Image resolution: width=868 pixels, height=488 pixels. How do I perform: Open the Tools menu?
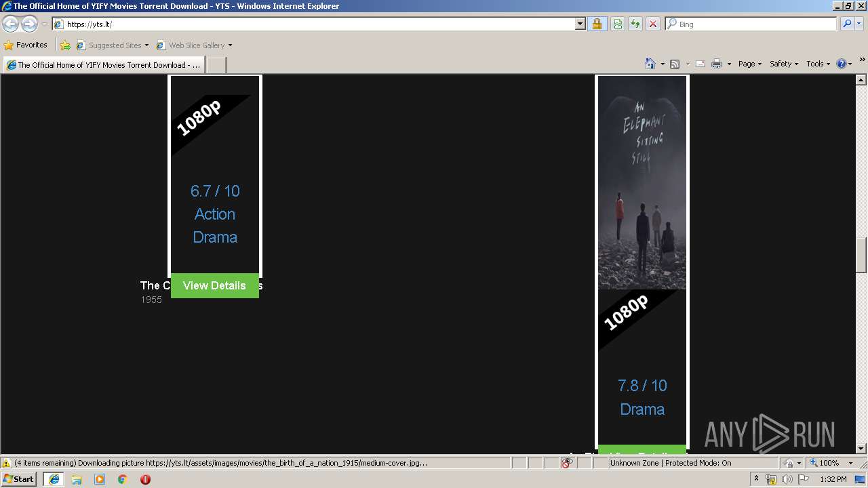(x=818, y=64)
